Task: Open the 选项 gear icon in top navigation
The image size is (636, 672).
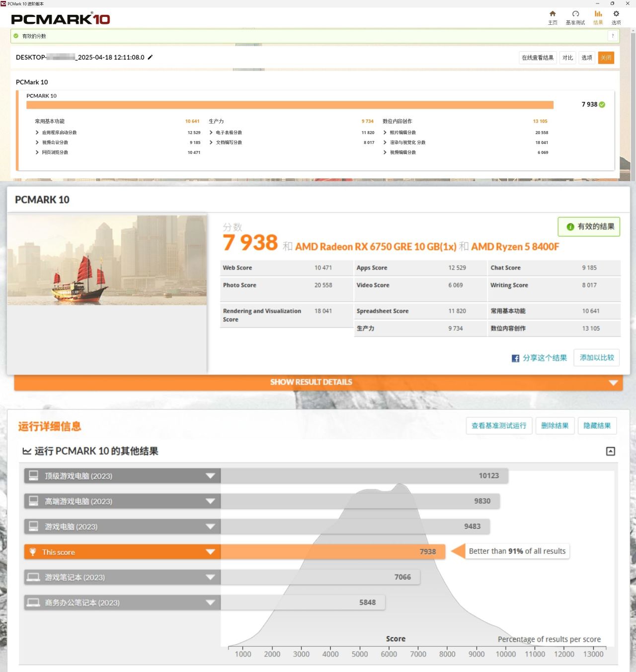Action: pyautogui.click(x=616, y=14)
